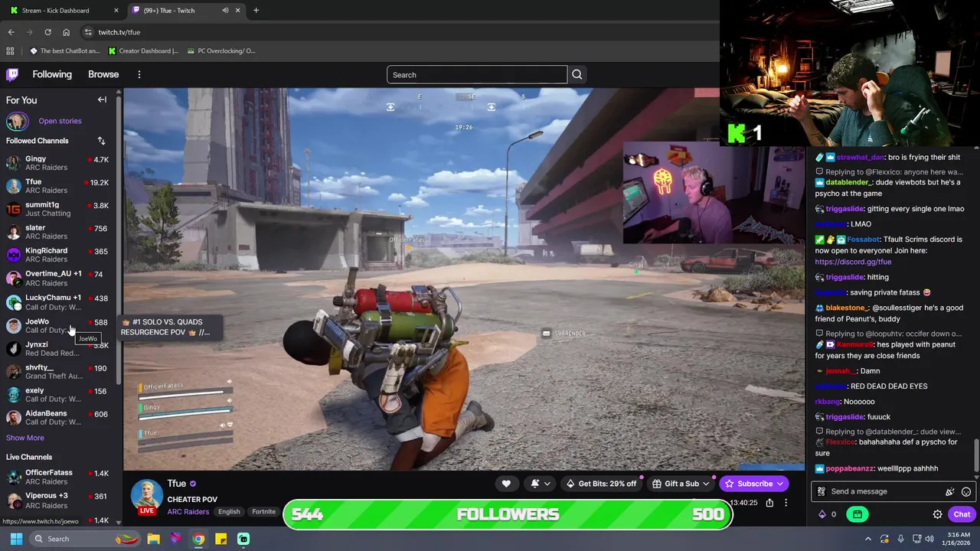Screen dimensions: 980x551
Task: Open summit1g's channel from the sidebar
Action: (57, 209)
